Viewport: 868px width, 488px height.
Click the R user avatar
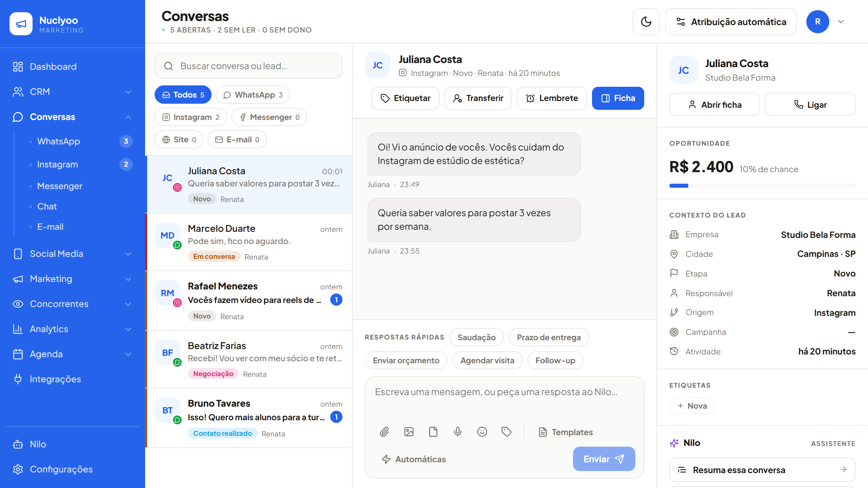[817, 22]
